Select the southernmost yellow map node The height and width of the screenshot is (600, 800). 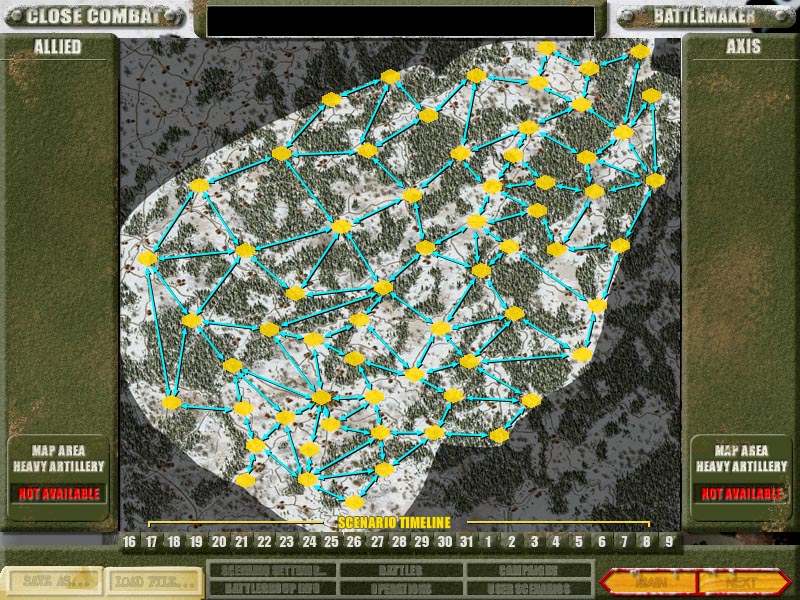tap(354, 503)
